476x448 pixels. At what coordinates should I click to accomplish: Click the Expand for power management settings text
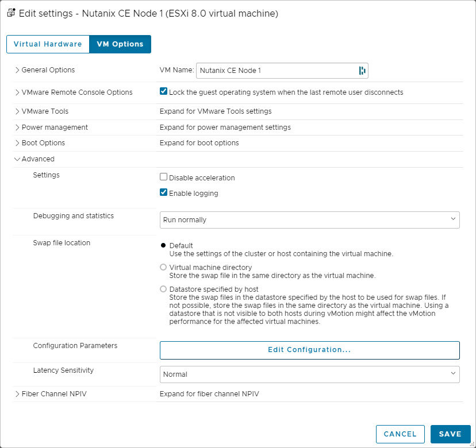(225, 128)
